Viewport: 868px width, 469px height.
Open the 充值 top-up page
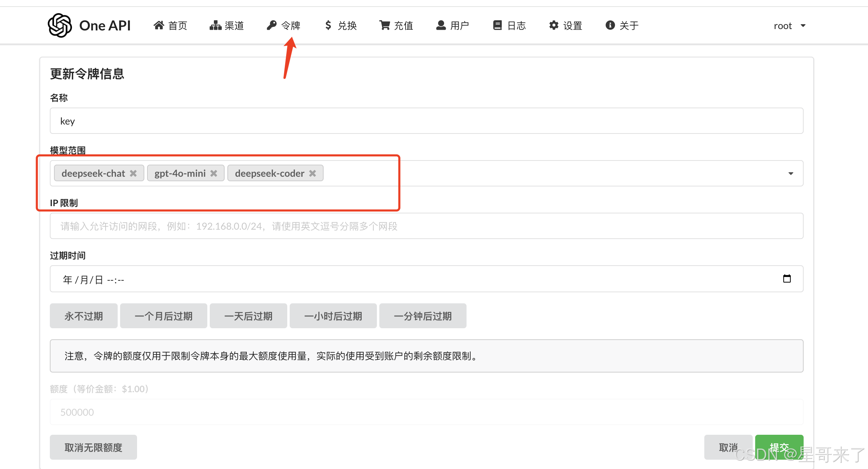click(x=396, y=26)
